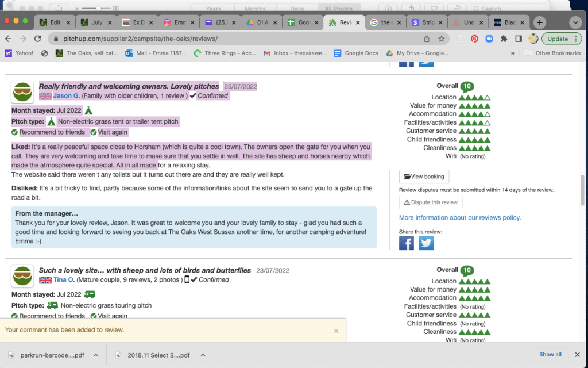Image resolution: width=588 pixels, height=368 pixels.
Task: Expand the 2018.11 Select S PDF download menu
Action: (202, 355)
